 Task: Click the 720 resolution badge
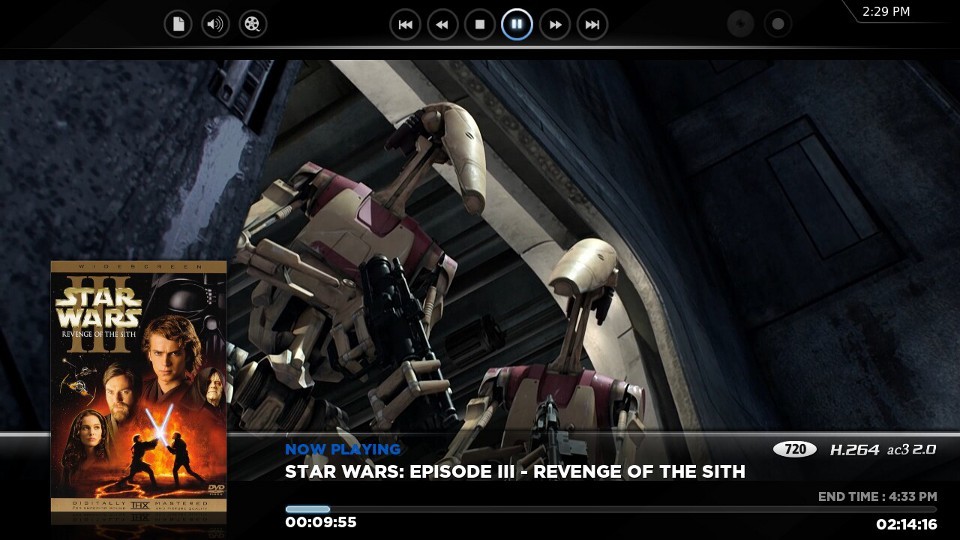tap(795, 449)
